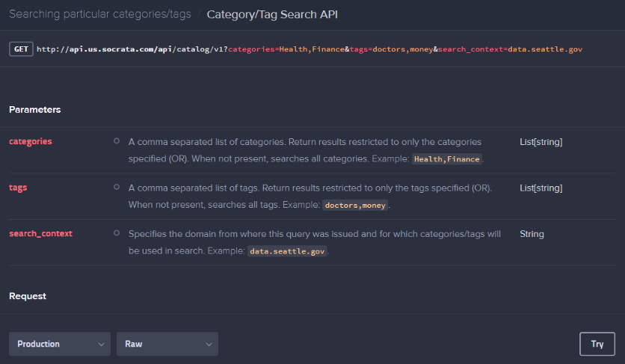This screenshot has width=625, height=364.
Task: Open the Production environment dropdown
Action: click(x=60, y=344)
